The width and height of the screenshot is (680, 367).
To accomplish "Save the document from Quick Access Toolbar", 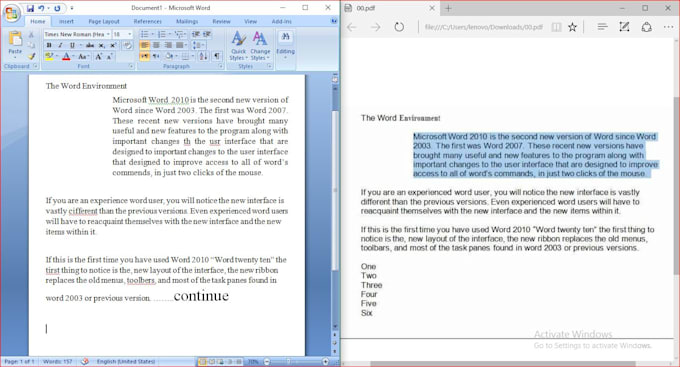I will 30,8.
